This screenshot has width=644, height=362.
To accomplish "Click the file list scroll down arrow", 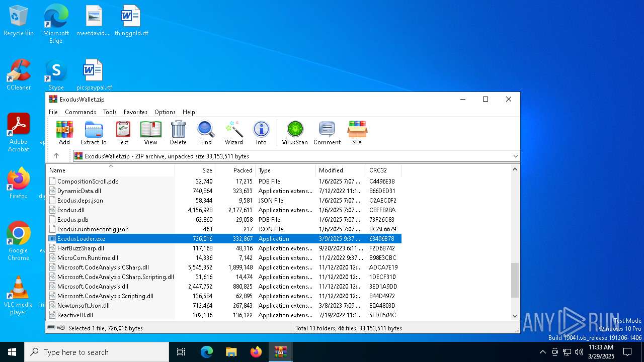I will (x=515, y=316).
